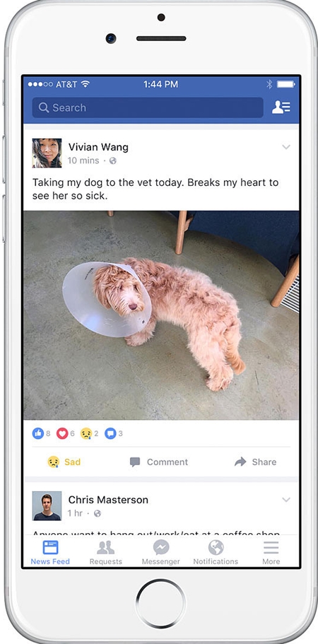Select the News Feed tab
The image size is (318, 644).
coord(50,553)
